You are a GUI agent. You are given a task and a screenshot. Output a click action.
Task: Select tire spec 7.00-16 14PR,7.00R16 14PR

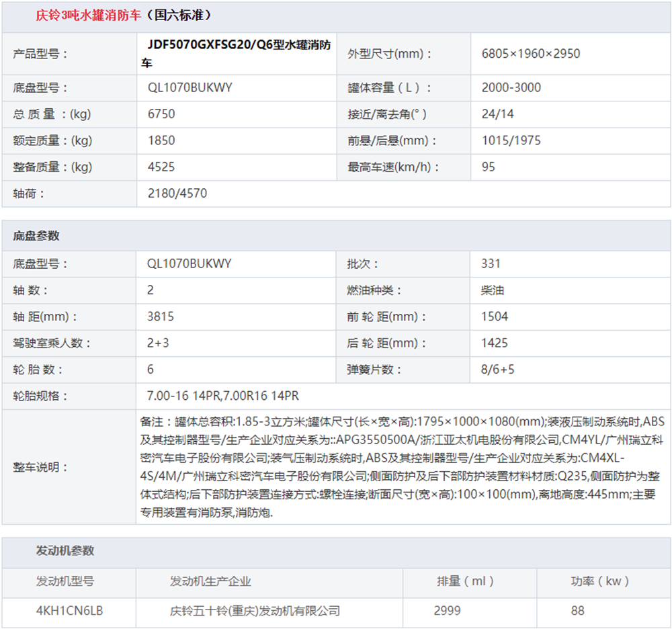[222, 396]
